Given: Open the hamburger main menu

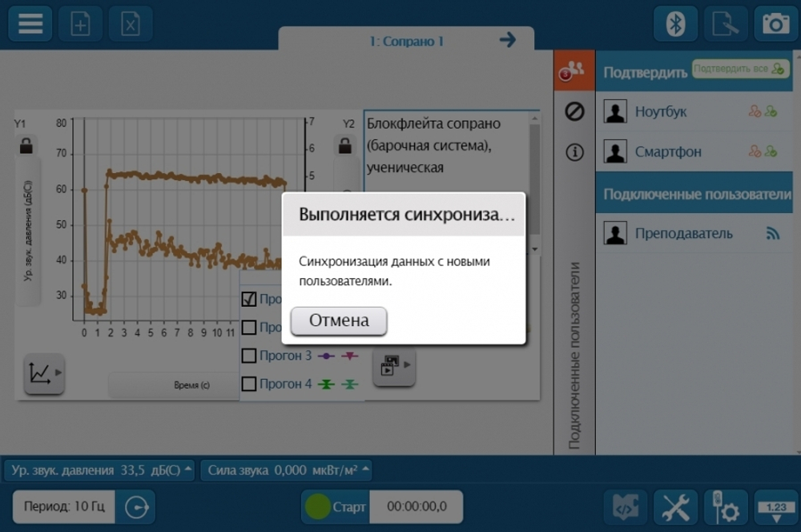Looking at the screenshot, I should pos(30,23).
